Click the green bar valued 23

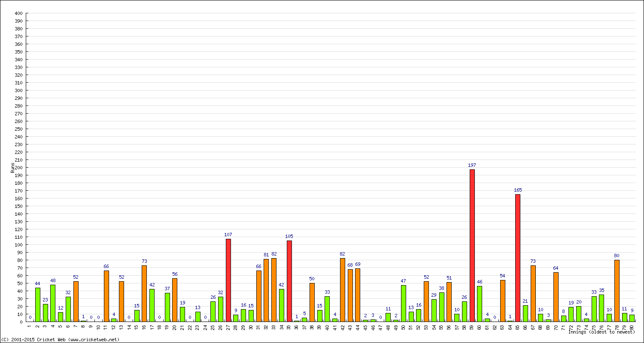[x=46, y=313]
